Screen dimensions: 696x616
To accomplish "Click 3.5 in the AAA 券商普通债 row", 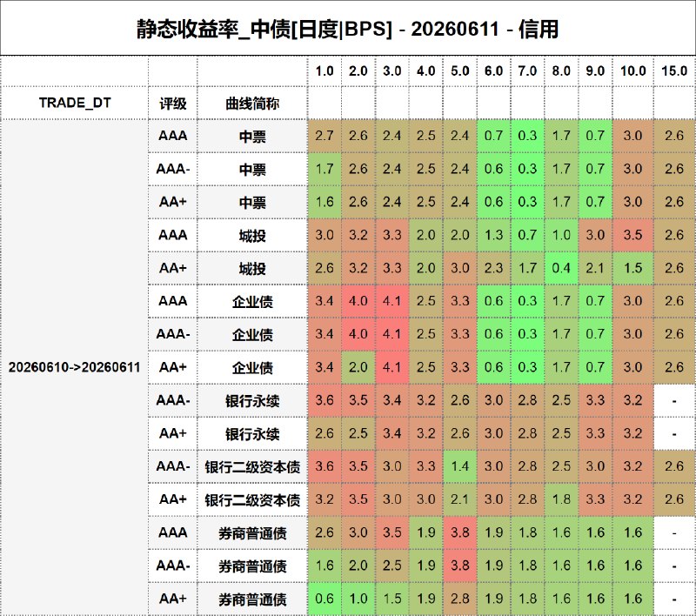I will 392,532.
